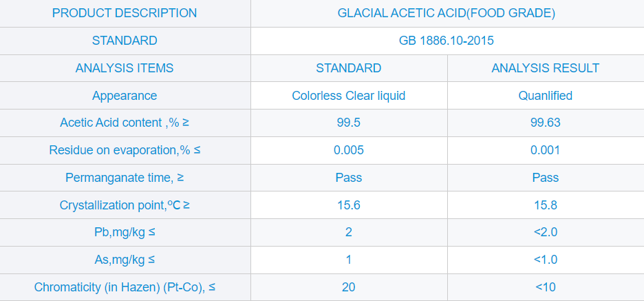This screenshot has height=301, width=644.
Task: Click the Colorless Clear liquid cell
Action: (349, 96)
